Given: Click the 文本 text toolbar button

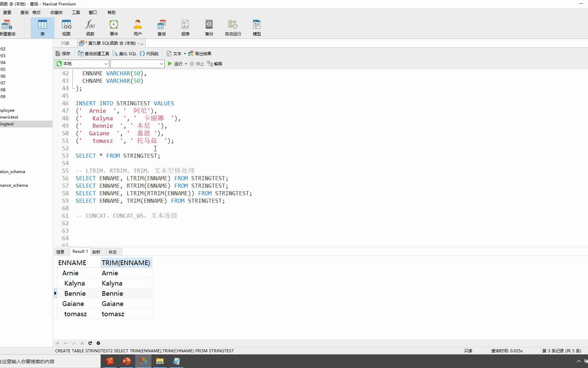Looking at the screenshot, I should click(174, 53).
